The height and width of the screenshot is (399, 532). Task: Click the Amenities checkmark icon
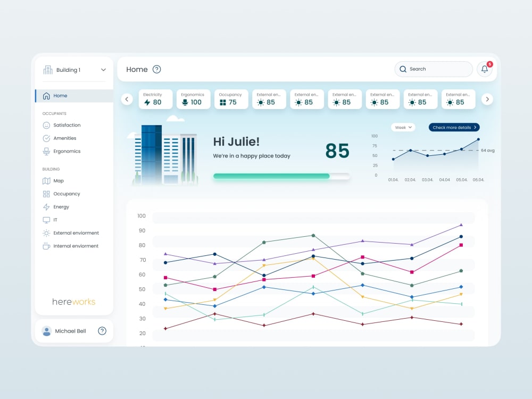(x=46, y=138)
